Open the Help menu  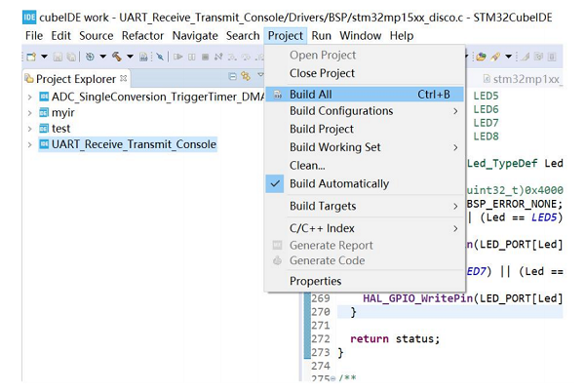tap(402, 36)
